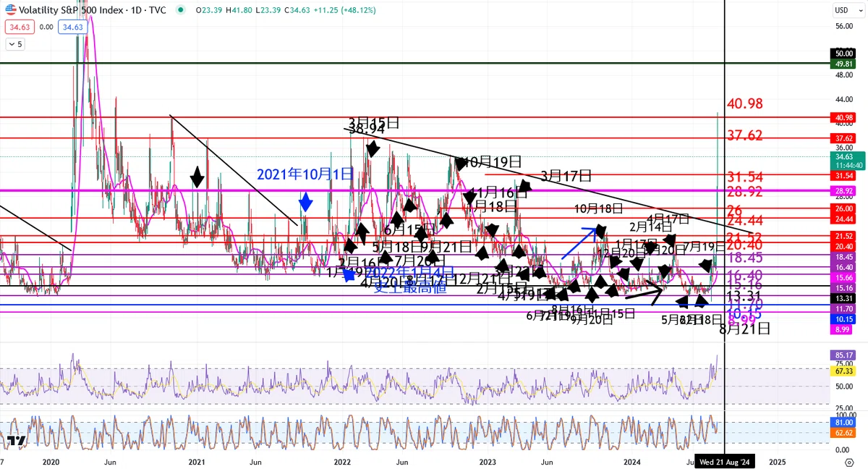Click the red 40.98 price axis label
Image resolution: width=868 pixels, height=469 pixels.
(x=844, y=117)
